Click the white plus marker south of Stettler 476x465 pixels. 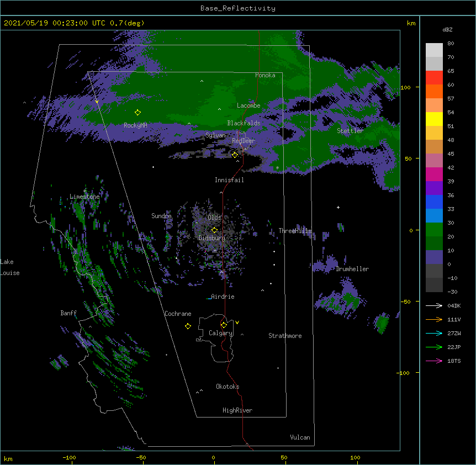338,207
